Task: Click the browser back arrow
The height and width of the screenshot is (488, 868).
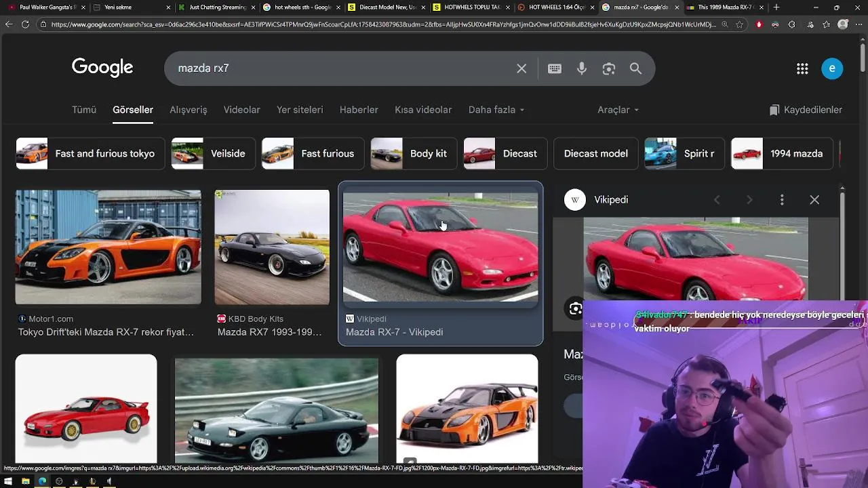Action: (x=9, y=24)
